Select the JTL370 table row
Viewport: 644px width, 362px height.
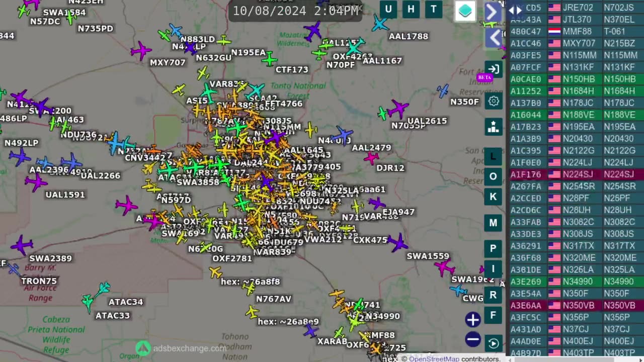click(576, 20)
